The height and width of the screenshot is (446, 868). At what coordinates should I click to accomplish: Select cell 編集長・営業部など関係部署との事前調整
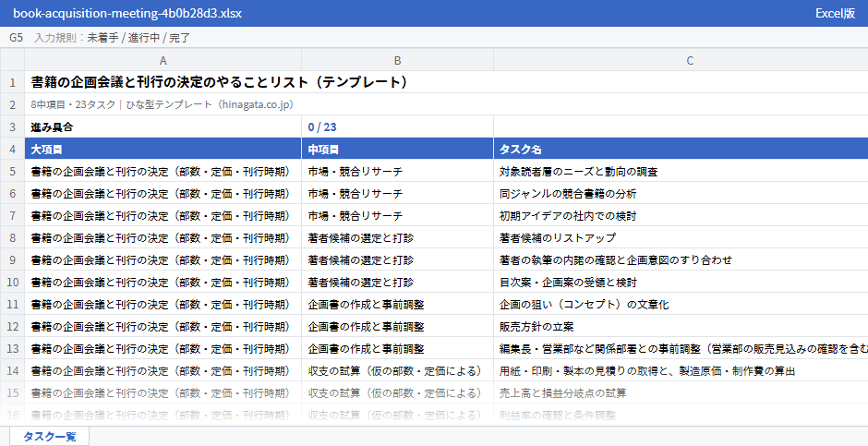(681, 349)
